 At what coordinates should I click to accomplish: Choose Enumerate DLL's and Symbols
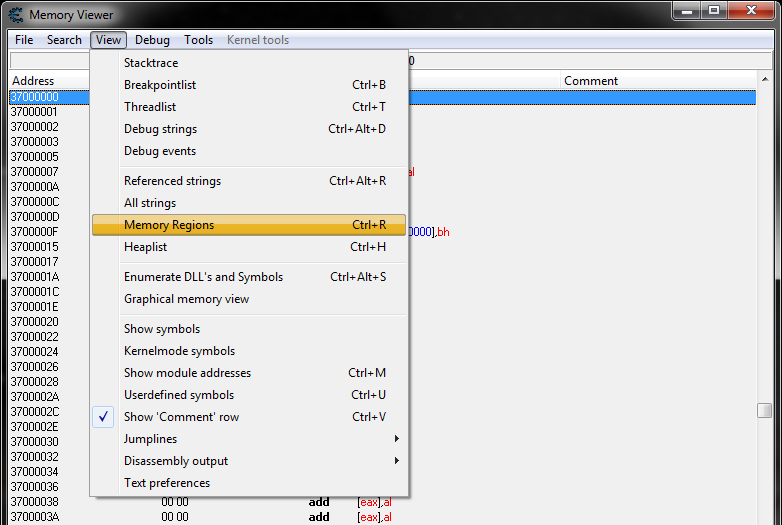pyautogui.click(x=203, y=277)
